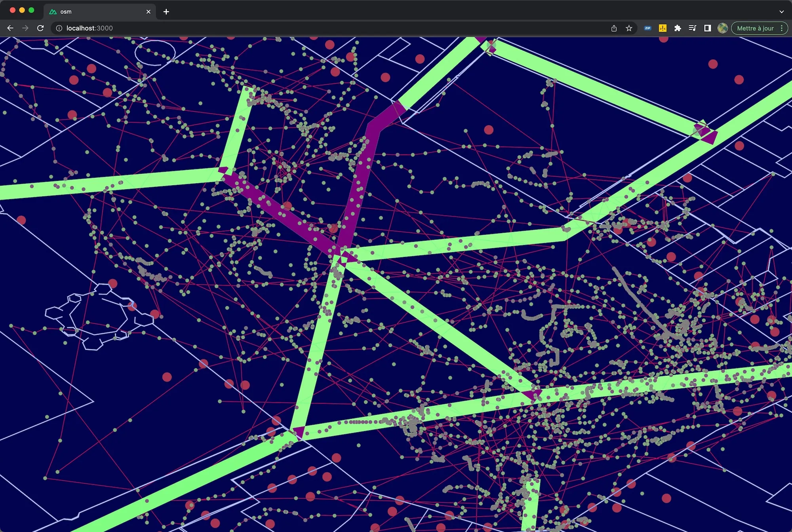Click the Mettre à jour button
This screenshot has width=792, height=532.
click(x=755, y=28)
